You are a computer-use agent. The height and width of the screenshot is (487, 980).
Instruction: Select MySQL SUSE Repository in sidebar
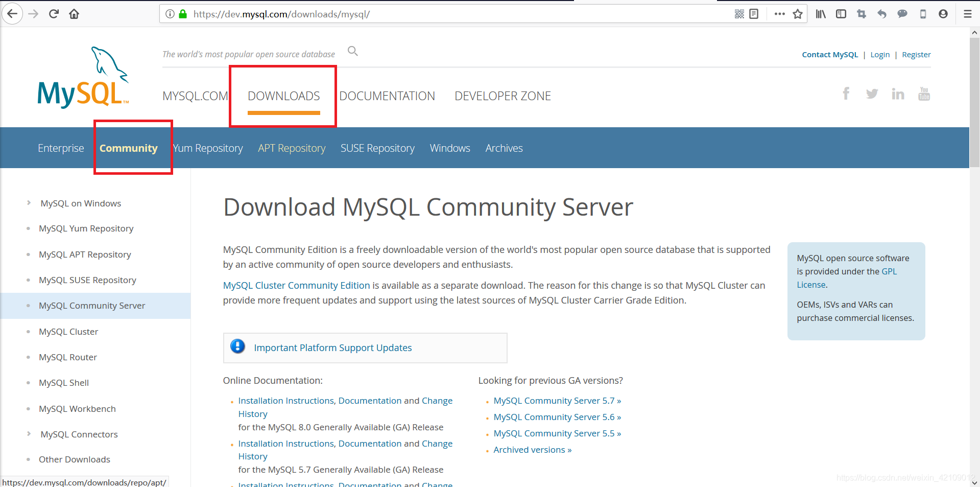[x=87, y=280]
